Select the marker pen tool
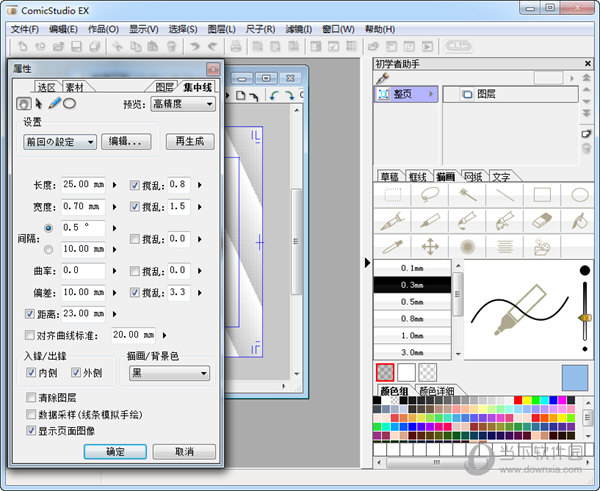This screenshot has height=491, width=600. (467, 221)
